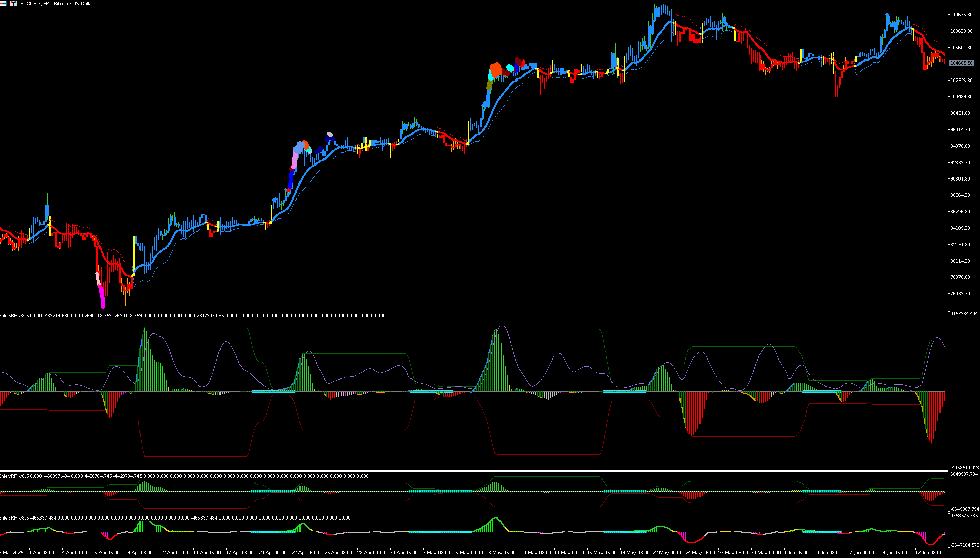Click the large orange-red circle marker near 104685

[496, 69]
